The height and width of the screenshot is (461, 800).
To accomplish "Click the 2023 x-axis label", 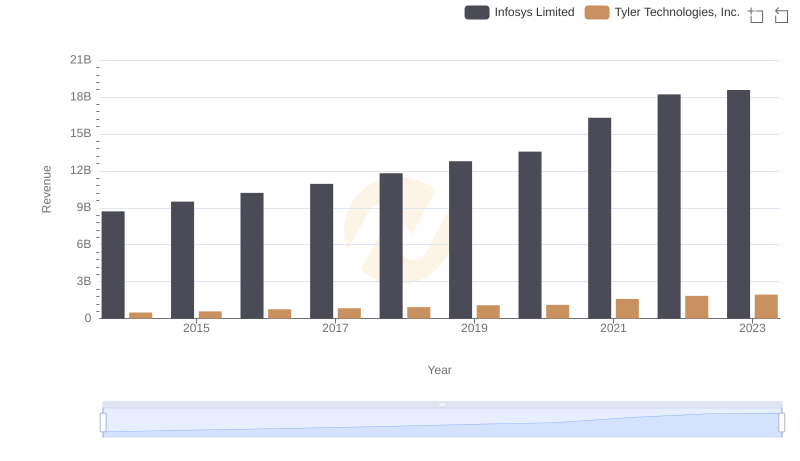I will (x=753, y=328).
